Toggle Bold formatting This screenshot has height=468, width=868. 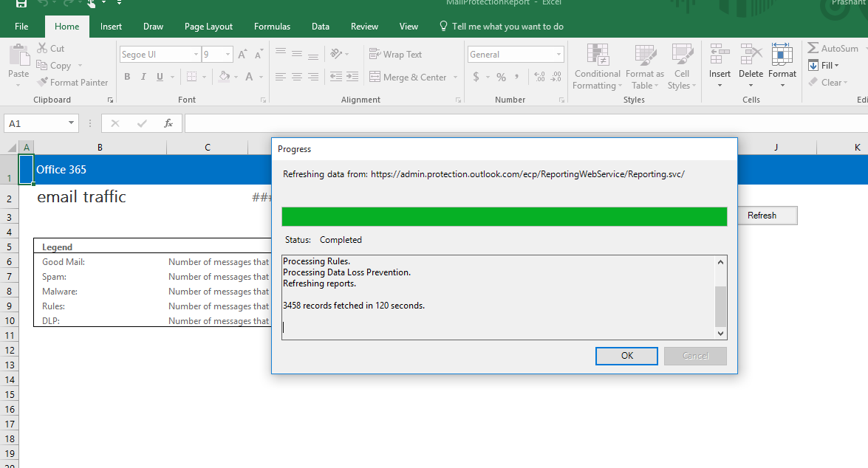[127, 77]
